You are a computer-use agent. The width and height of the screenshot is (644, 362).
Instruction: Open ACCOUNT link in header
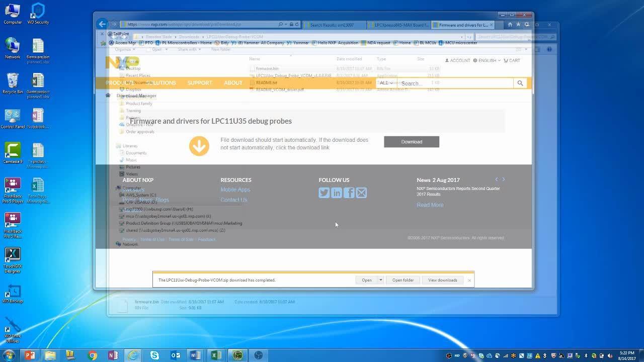pos(457,60)
